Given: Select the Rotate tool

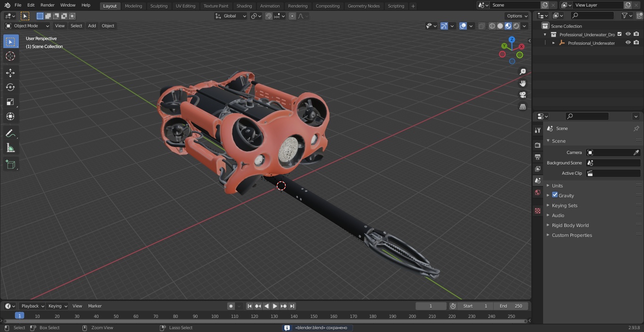Looking at the screenshot, I should click(x=10, y=87).
